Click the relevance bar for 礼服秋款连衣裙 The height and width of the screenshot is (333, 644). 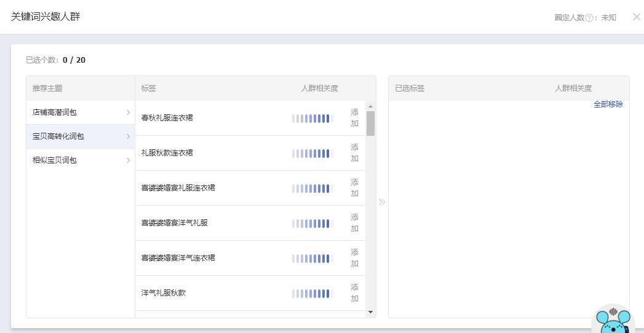coord(312,154)
